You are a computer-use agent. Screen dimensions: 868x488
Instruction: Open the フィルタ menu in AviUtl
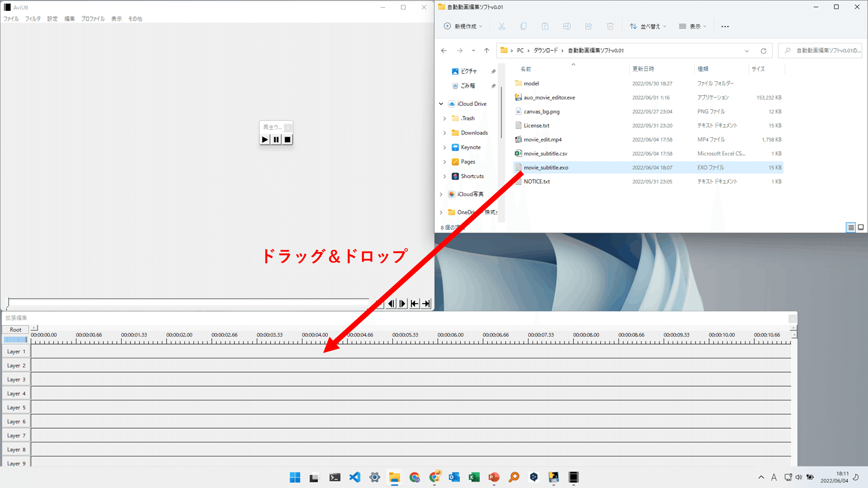(33, 19)
